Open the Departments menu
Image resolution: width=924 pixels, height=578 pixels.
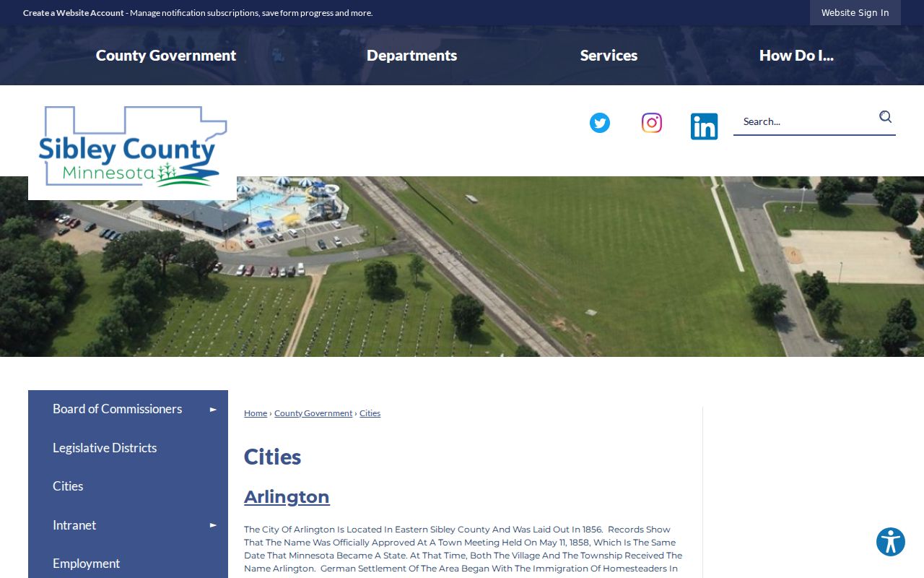[x=412, y=56]
